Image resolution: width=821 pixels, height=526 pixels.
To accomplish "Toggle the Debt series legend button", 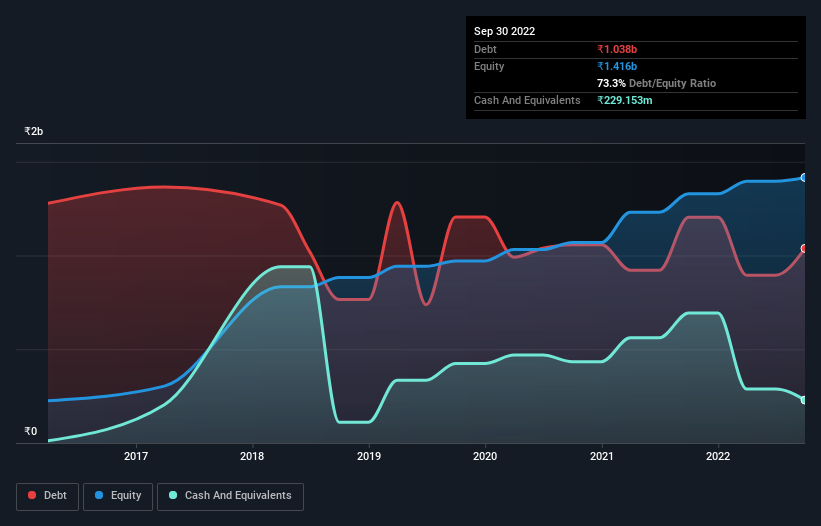I will tap(48, 496).
